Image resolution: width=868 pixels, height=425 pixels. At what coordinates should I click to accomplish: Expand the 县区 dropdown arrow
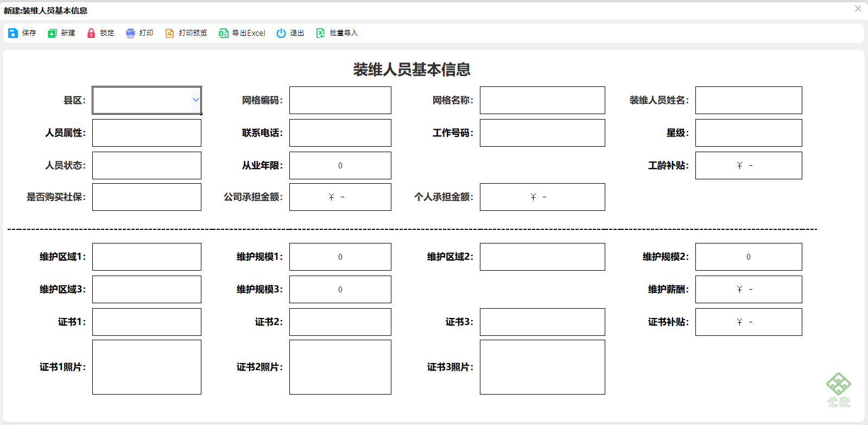click(x=195, y=100)
